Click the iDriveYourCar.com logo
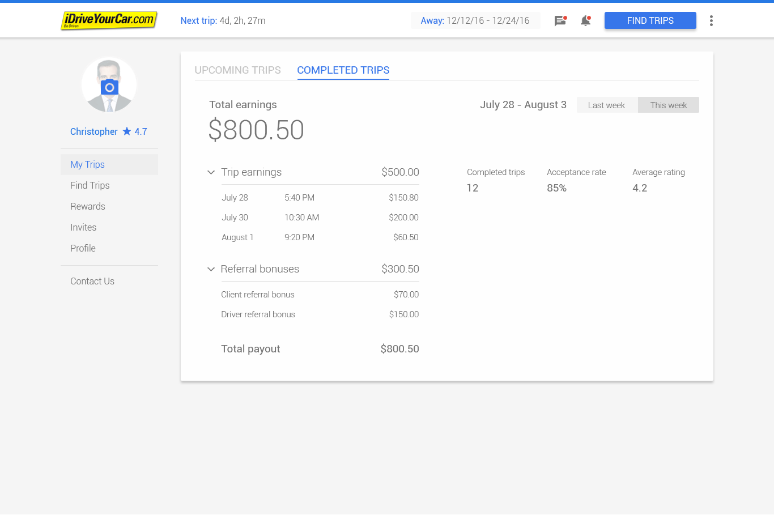This screenshot has width=774, height=532. 109,20
